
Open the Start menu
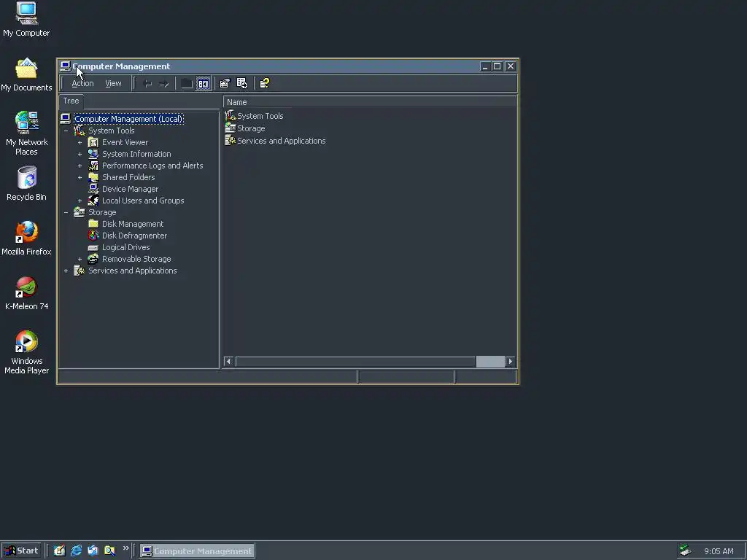click(x=21, y=551)
